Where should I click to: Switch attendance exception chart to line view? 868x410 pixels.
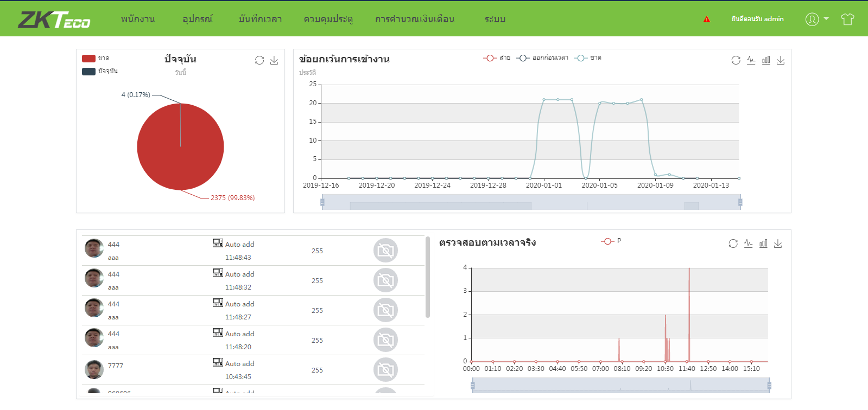click(751, 60)
